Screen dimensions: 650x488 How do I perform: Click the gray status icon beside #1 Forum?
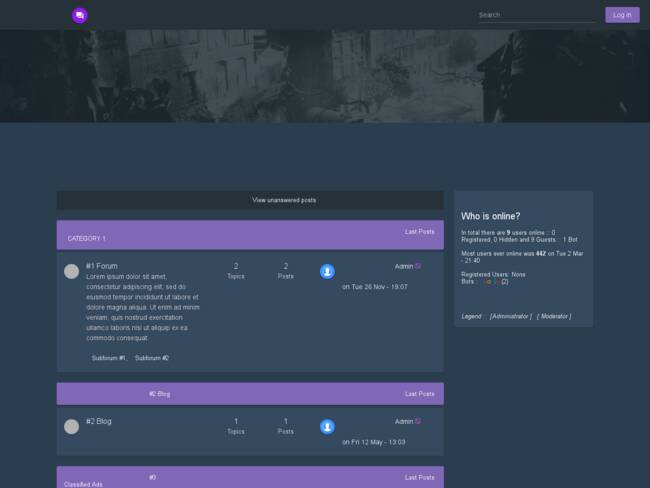(71, 271)
